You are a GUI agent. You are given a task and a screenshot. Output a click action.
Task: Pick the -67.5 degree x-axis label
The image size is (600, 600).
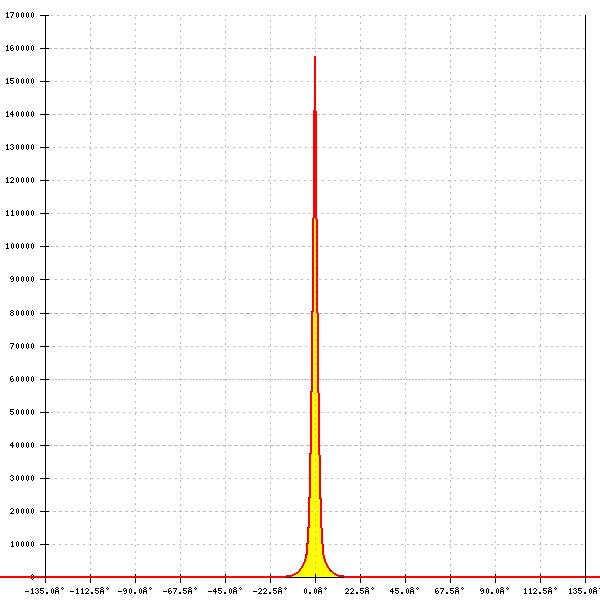180,591
